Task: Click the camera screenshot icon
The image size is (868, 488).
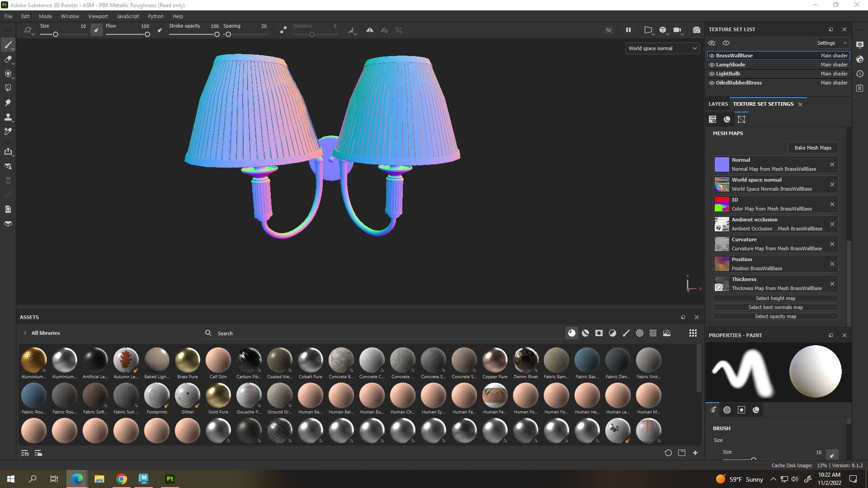Action: point(696,30)
